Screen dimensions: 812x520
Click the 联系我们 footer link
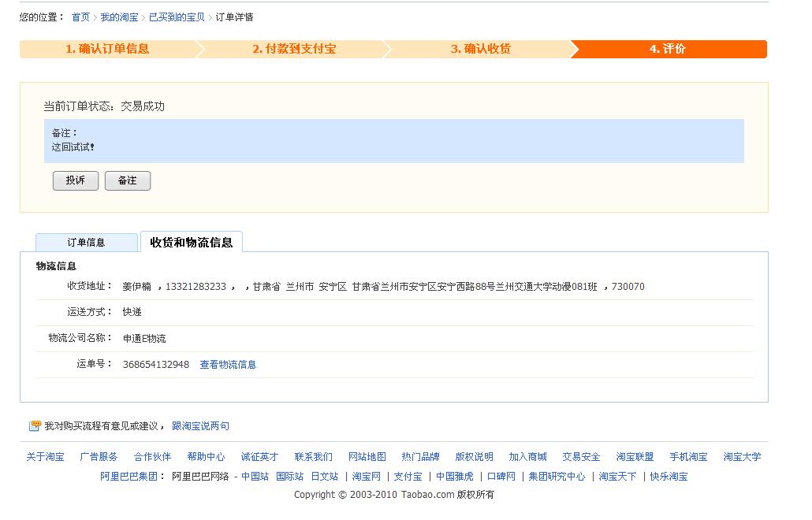[x=313, y=457]
